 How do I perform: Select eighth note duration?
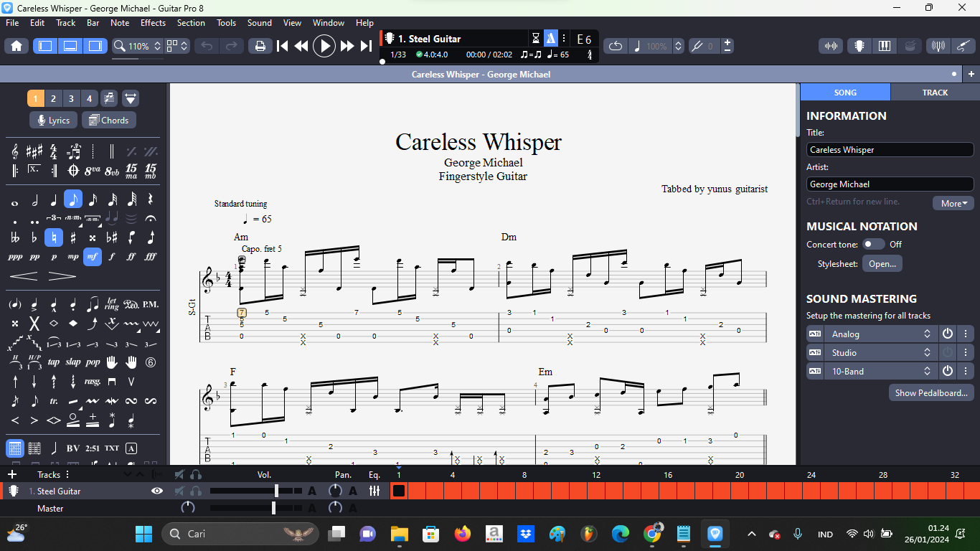73,199
